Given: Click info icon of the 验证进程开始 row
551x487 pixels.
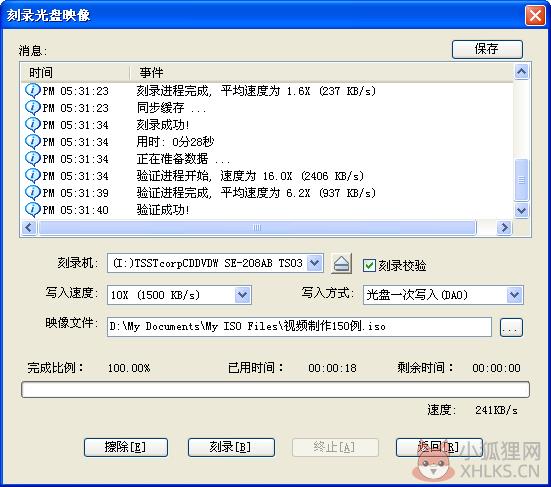Looking at the screenshot, I should pyautogui.click(x=33, y=175).
